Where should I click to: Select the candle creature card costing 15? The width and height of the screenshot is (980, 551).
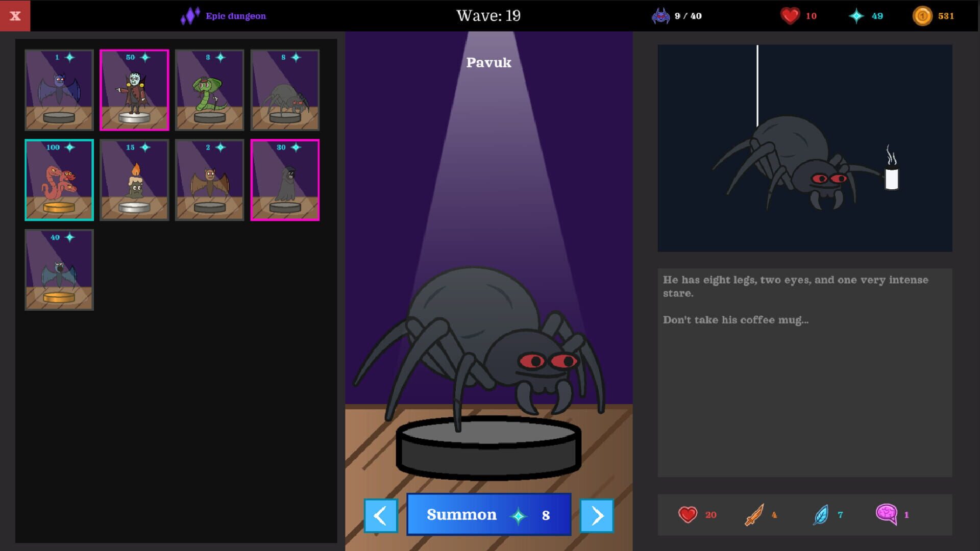[134, 180]
